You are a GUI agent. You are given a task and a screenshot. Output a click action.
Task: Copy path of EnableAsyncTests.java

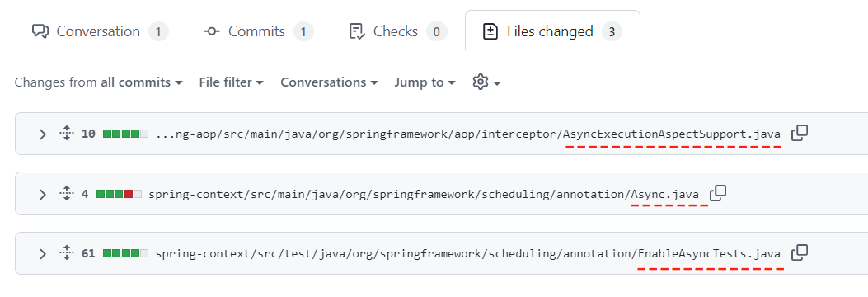[x=800, y=252]
